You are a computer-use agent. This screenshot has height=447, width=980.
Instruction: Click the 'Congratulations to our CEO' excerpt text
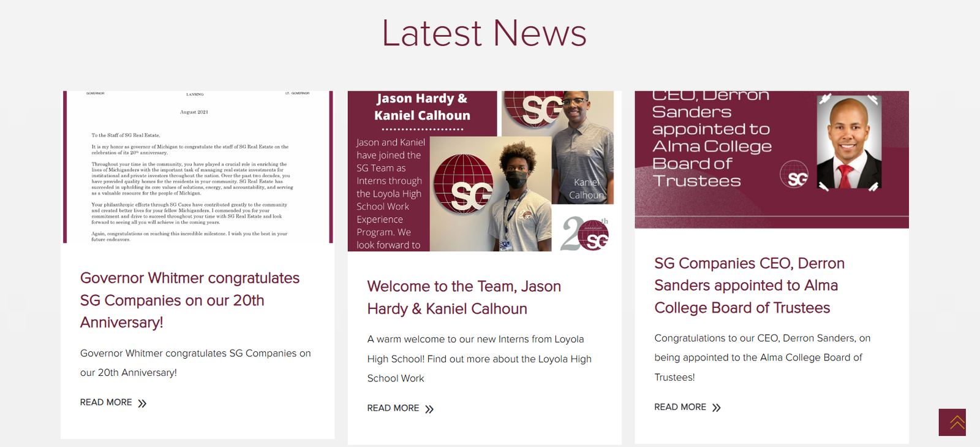pyautogui.click(x=762, y=357)
